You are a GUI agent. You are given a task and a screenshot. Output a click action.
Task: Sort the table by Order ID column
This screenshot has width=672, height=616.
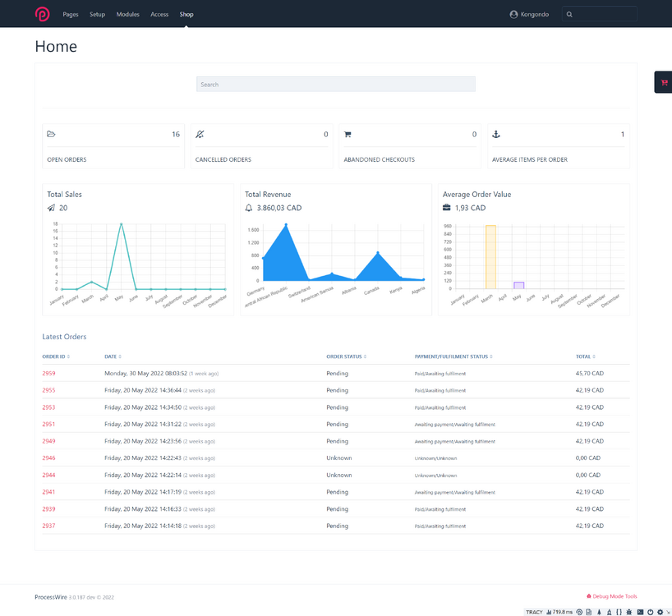pos(55,356)
